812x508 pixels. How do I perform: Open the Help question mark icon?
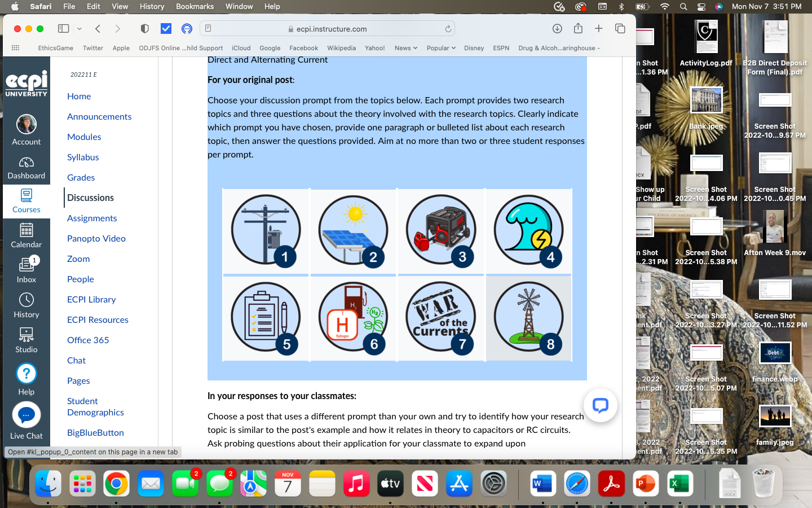[x=26, y=379]
